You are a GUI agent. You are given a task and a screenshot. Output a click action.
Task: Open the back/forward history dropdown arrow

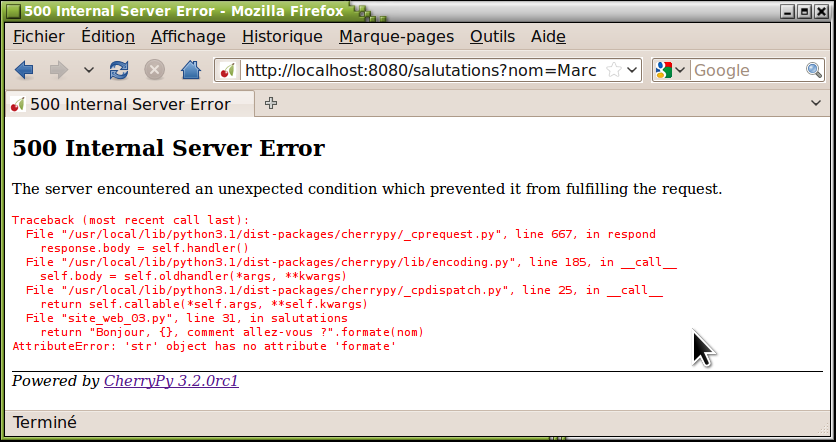(88, 70)
